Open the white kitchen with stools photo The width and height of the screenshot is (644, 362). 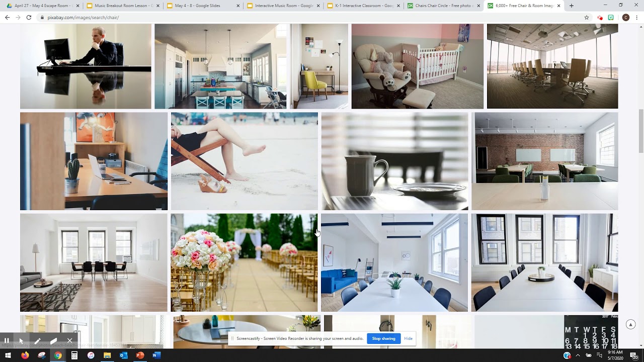(x=220, y=66)
